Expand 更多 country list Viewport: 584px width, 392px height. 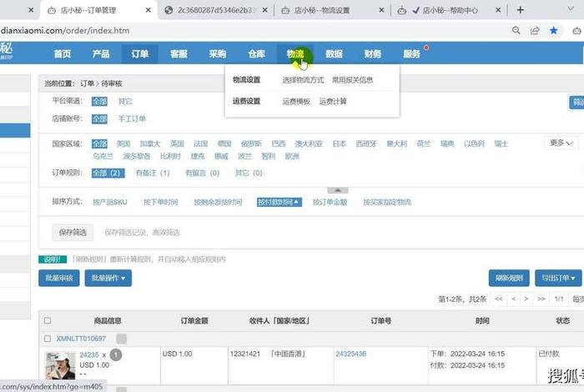(x=561, y=143)
